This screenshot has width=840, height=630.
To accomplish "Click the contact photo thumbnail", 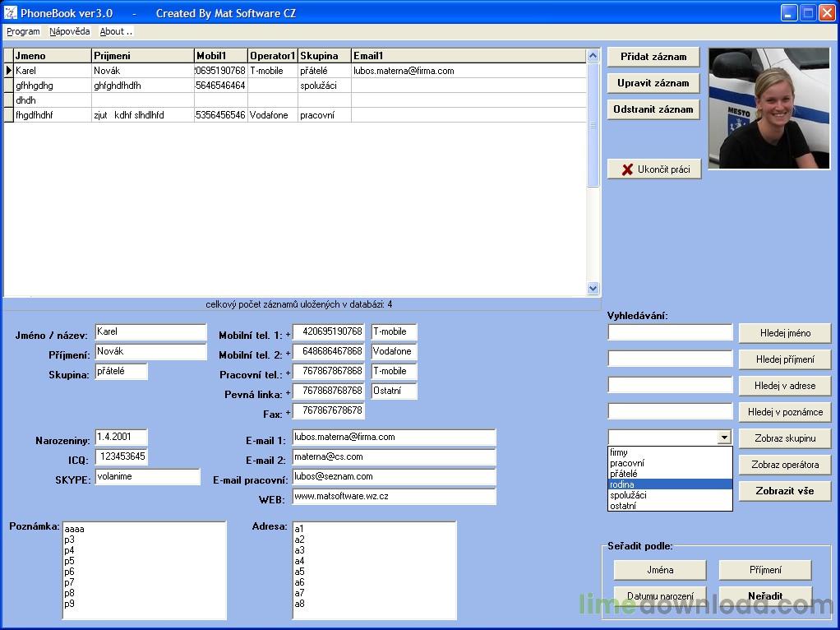I will [768, 109].
